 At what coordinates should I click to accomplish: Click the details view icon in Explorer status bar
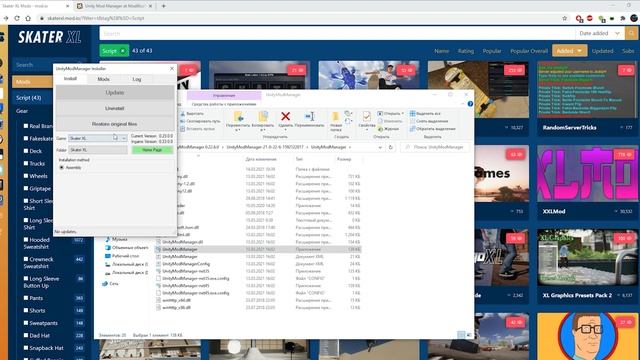click(461, 335)
